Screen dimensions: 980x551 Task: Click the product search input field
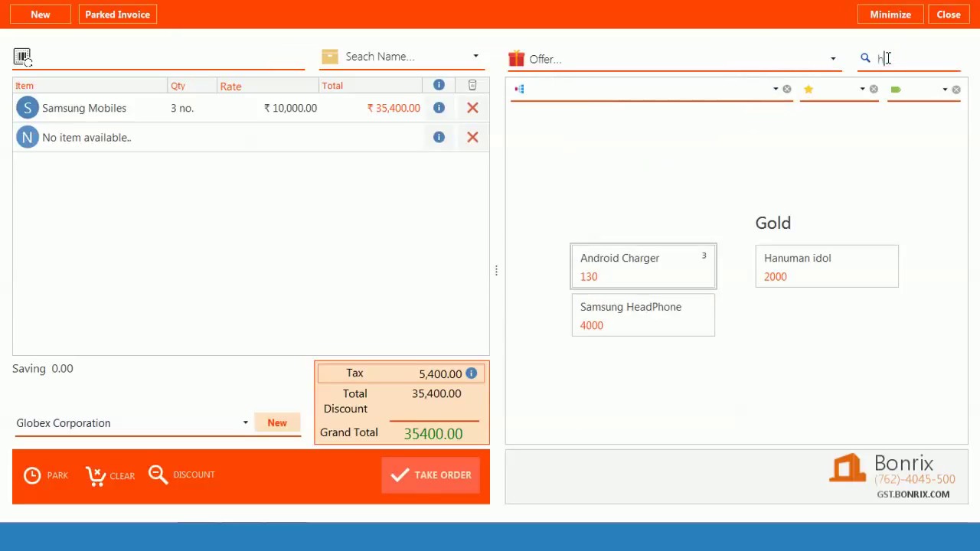click(917, 58)
